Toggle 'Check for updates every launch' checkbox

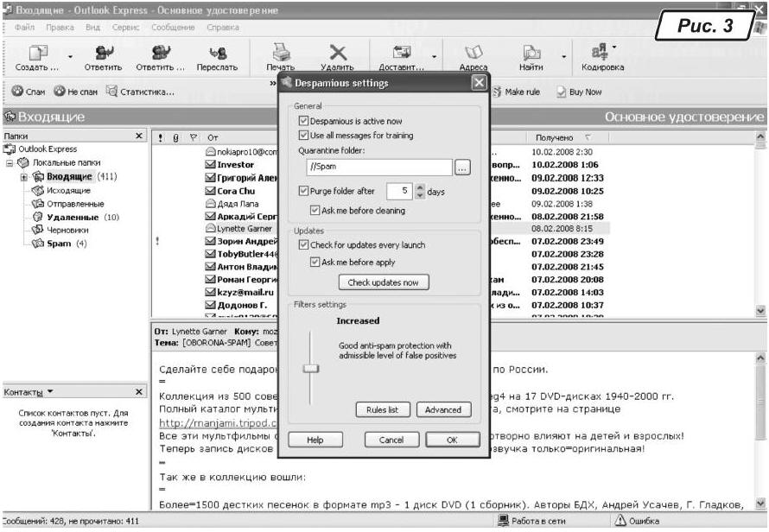tap(303, 245)
